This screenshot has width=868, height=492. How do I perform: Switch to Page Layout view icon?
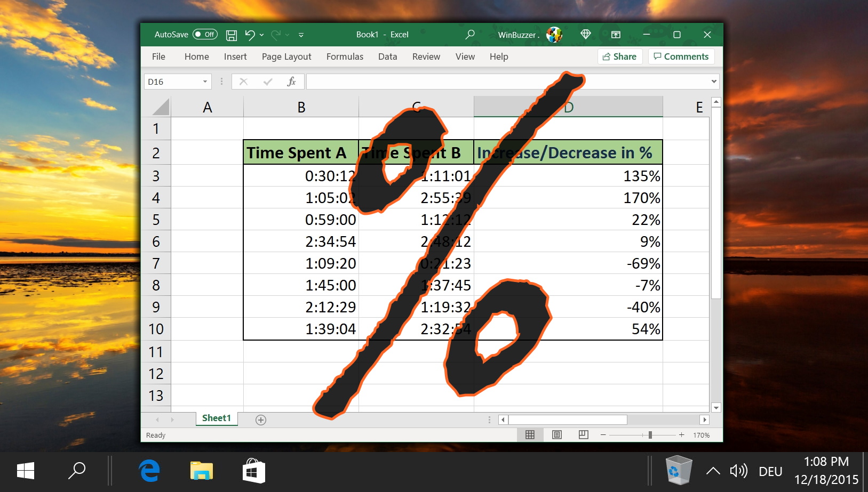[x=556, y=434]
